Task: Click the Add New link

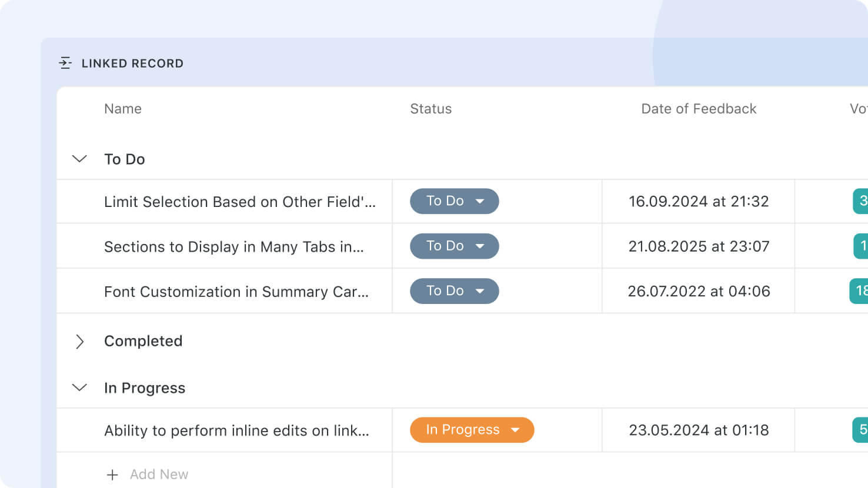Action: coord(159,474)
